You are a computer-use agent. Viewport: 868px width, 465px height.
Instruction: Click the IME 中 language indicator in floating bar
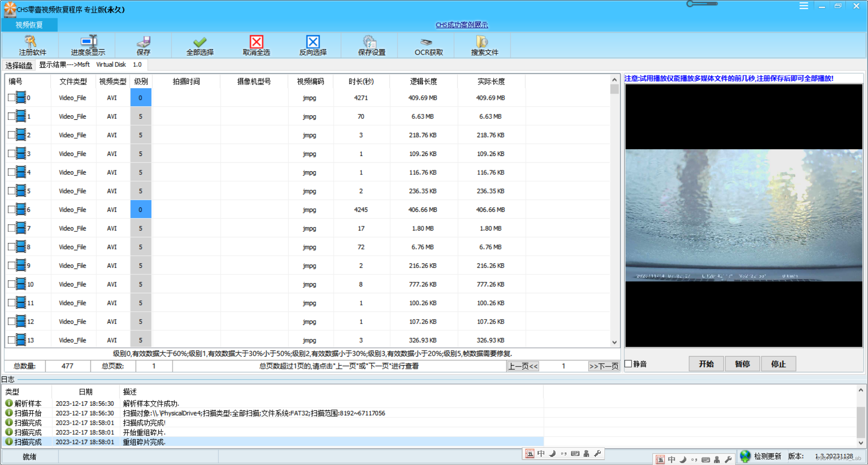pos(541,453)
